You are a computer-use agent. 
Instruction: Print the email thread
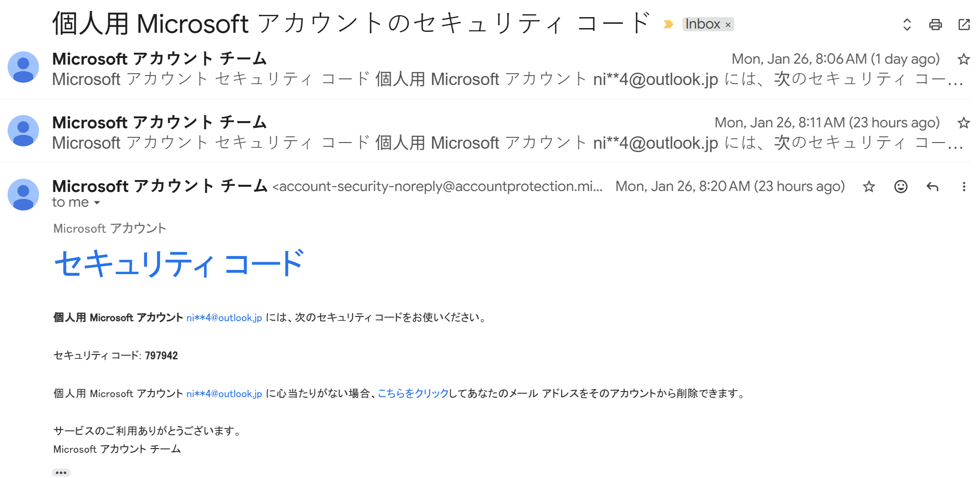(936, 24)
